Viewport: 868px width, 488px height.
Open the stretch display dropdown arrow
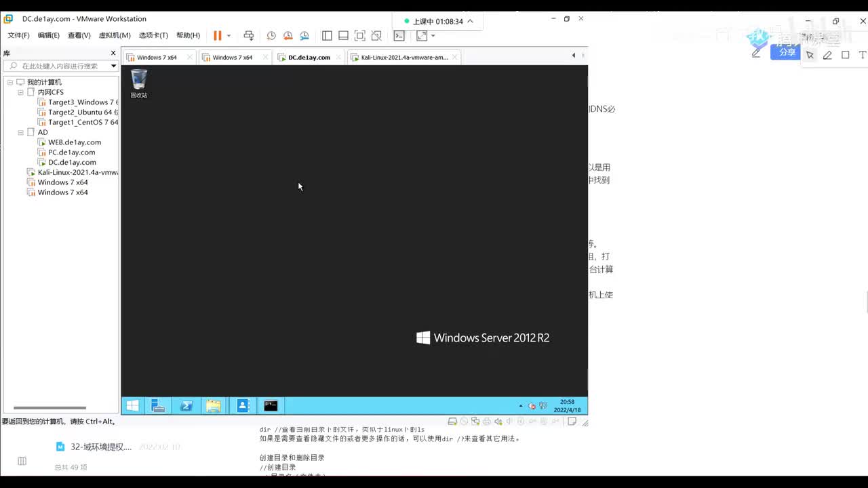(x=433, y=36)
